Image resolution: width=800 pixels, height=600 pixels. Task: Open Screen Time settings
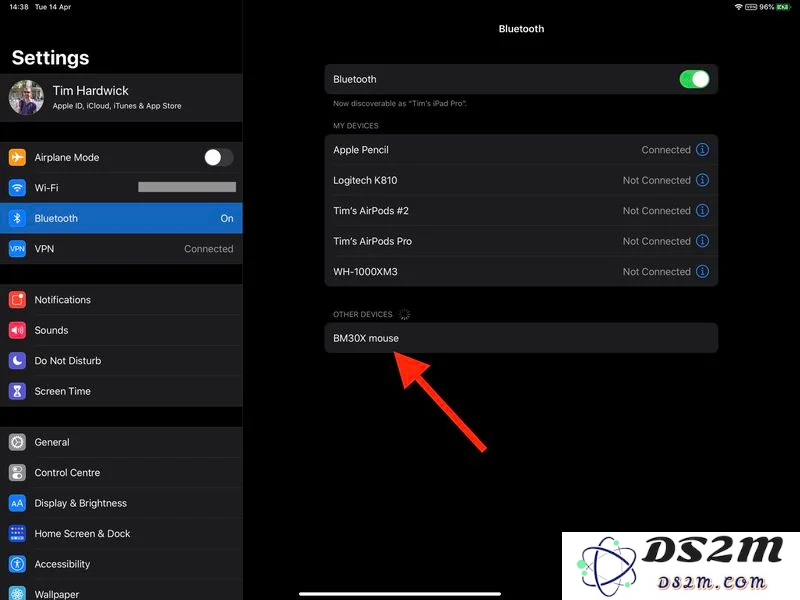[x=121, y=391]
